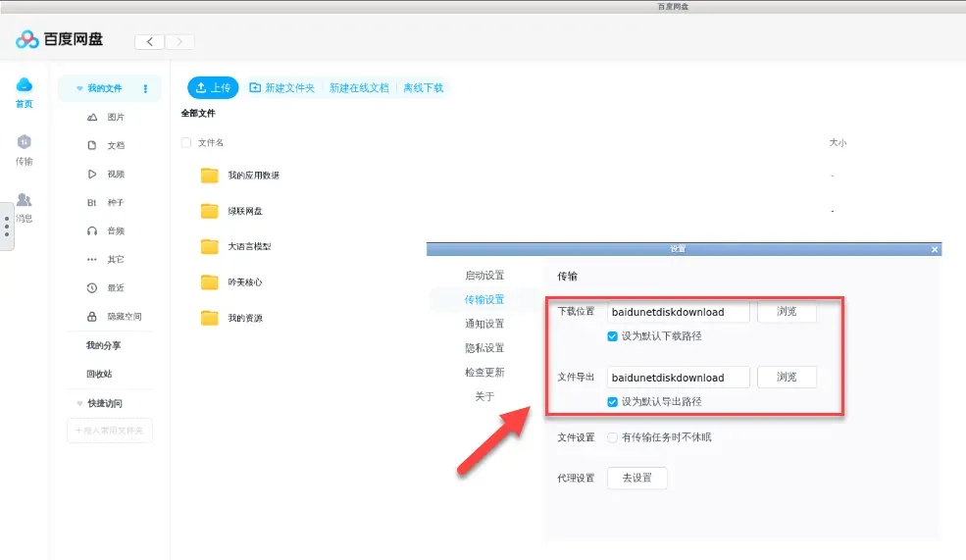
Task: Click the 视频 video play icon
Action: 92,175
